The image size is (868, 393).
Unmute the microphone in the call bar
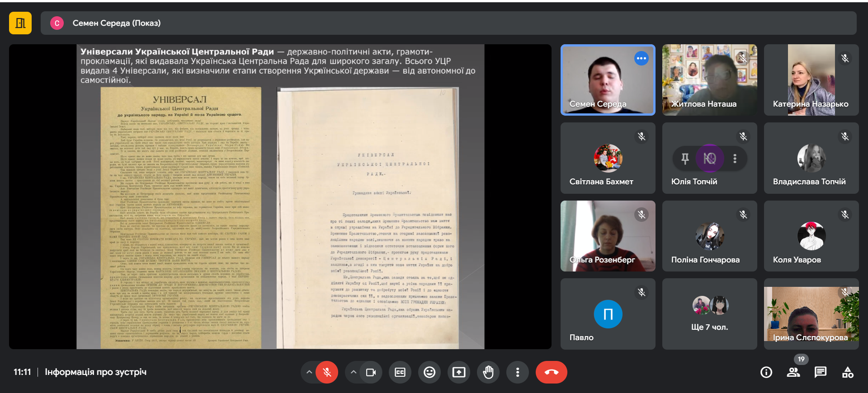pyautogui.click(x=327, y=372)
